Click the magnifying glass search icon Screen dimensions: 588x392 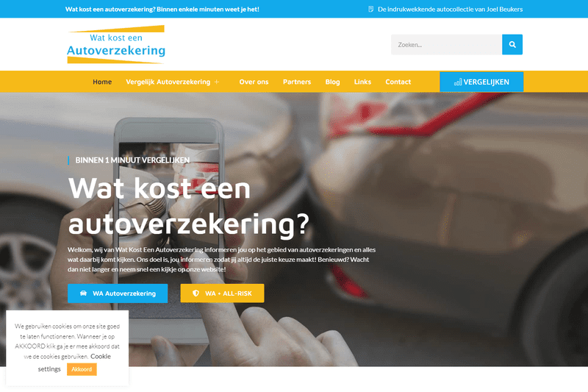(x=512, y=45)
